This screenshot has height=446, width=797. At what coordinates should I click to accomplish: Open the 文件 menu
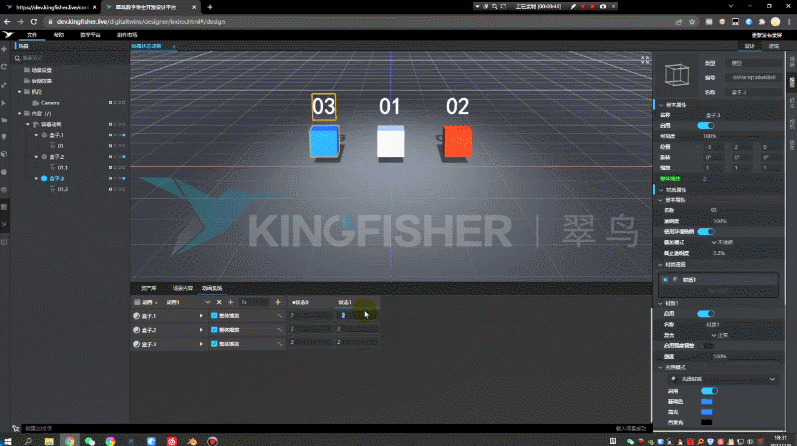point(32,35)
